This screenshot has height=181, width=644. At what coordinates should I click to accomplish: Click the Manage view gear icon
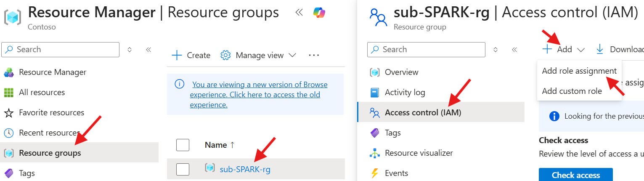click(226, 55)
